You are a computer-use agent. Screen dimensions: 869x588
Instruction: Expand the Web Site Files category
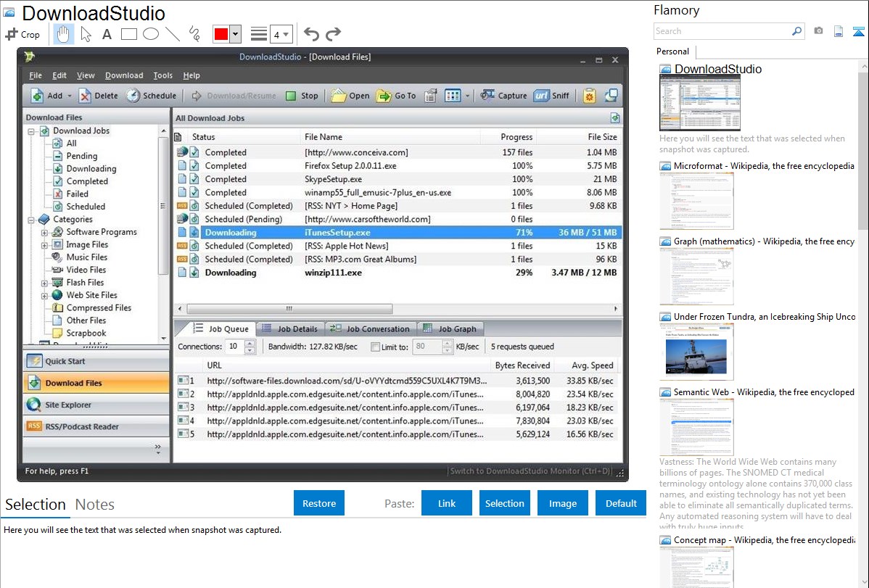click(x=44, y=296)
